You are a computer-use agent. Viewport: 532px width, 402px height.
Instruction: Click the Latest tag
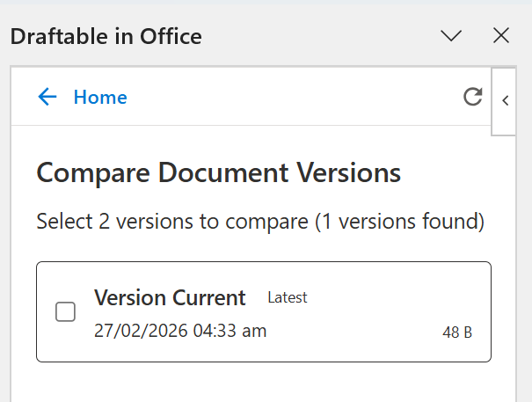(288, 297)
